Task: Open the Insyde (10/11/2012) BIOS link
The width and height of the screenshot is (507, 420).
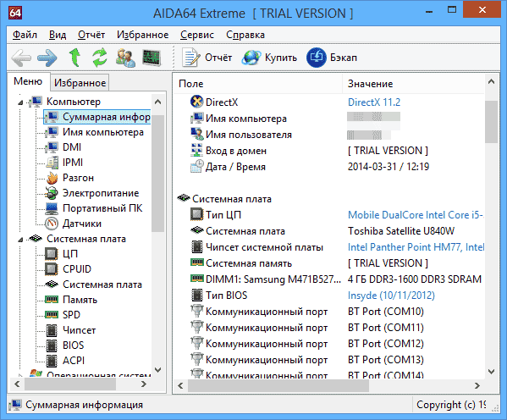Action: (x=391, y=296)
